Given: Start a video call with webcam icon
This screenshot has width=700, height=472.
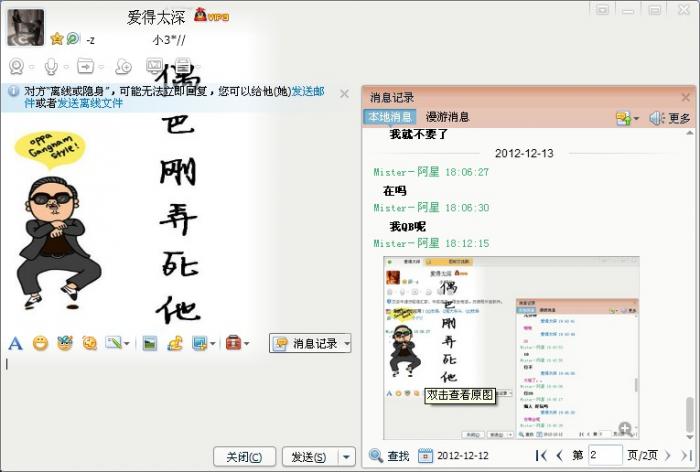Looking at the screenshot, I should point(17,67).
